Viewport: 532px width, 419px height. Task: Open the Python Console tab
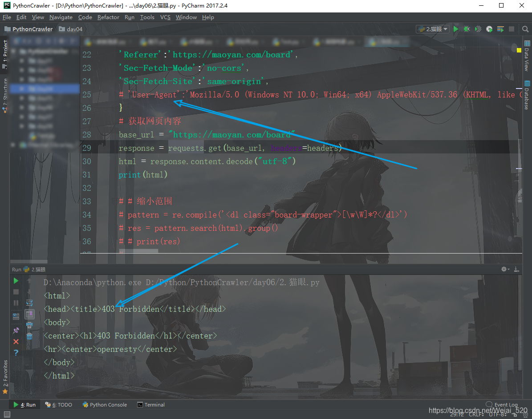pos(105,404)
